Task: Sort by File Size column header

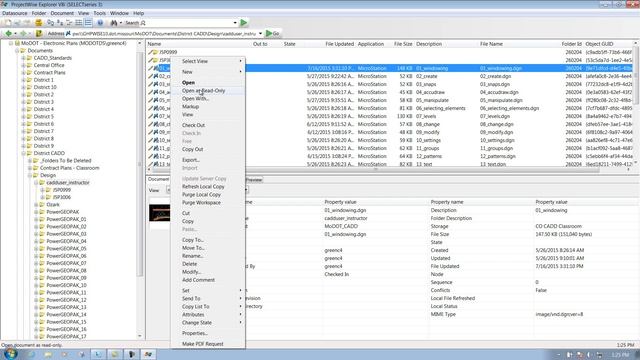Action: click(403, 44)
